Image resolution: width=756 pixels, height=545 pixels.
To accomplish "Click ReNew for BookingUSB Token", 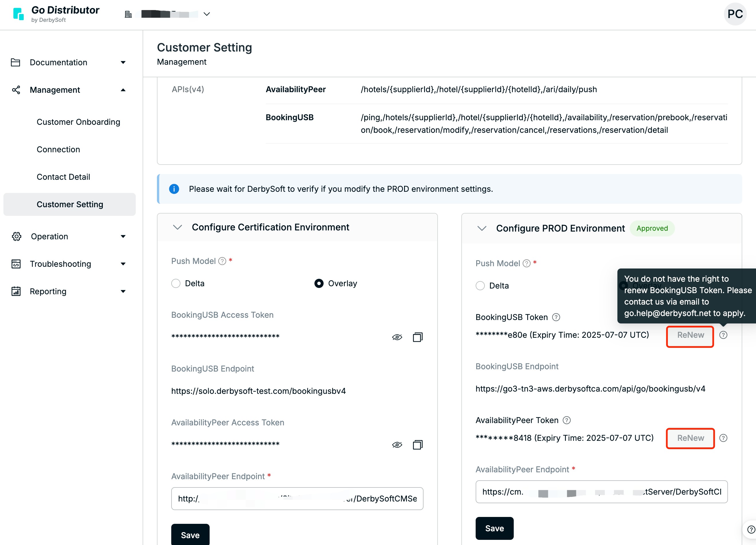I will point(690,335).
